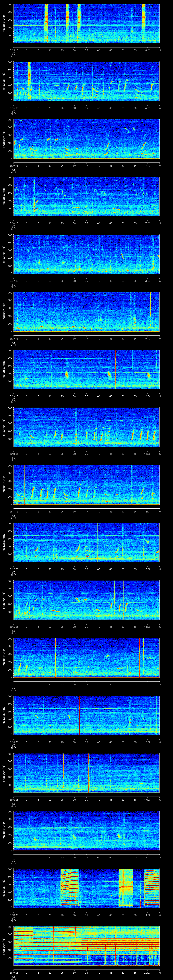Click the 3:17:05 time axis label

[14, 857]
